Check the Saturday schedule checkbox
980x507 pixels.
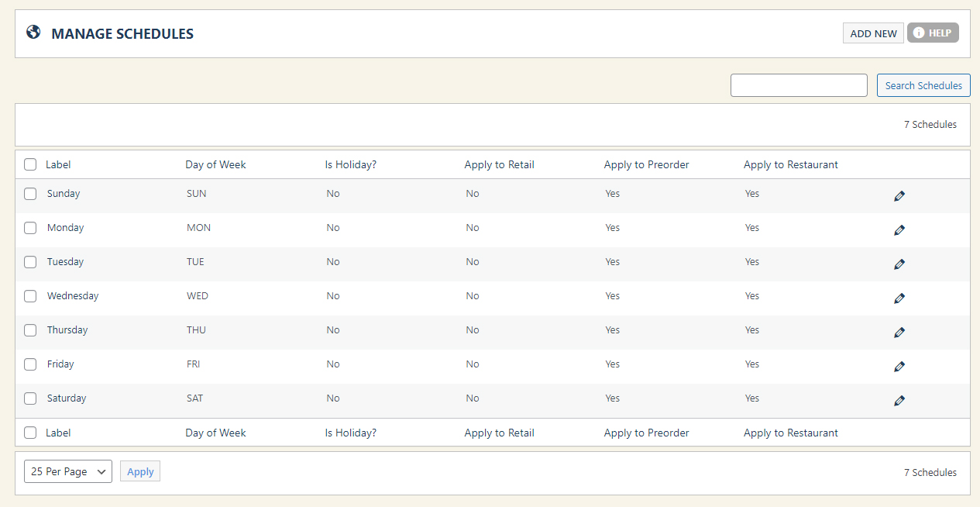(x=30, y=398)
